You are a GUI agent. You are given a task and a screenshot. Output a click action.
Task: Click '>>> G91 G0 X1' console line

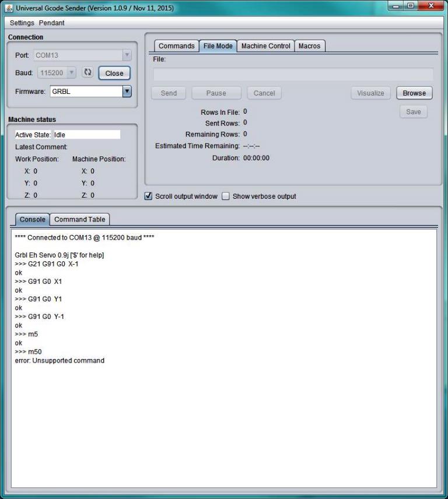tap(38, 282)
